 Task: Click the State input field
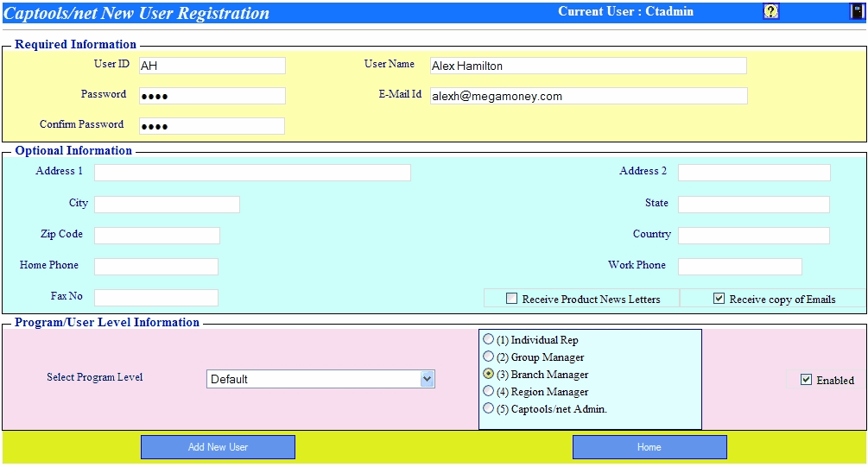click(x=754, y=205)
